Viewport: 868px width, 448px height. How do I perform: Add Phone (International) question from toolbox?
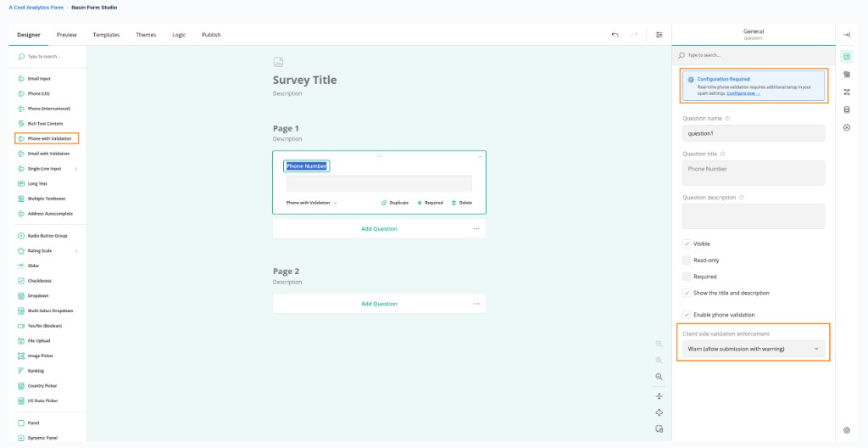47,109
